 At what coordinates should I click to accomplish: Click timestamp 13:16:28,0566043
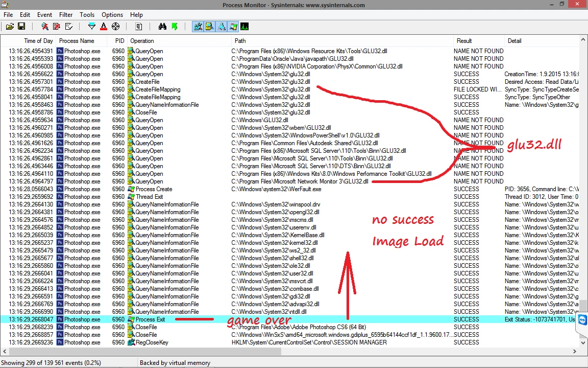click(x=31, y=189)
